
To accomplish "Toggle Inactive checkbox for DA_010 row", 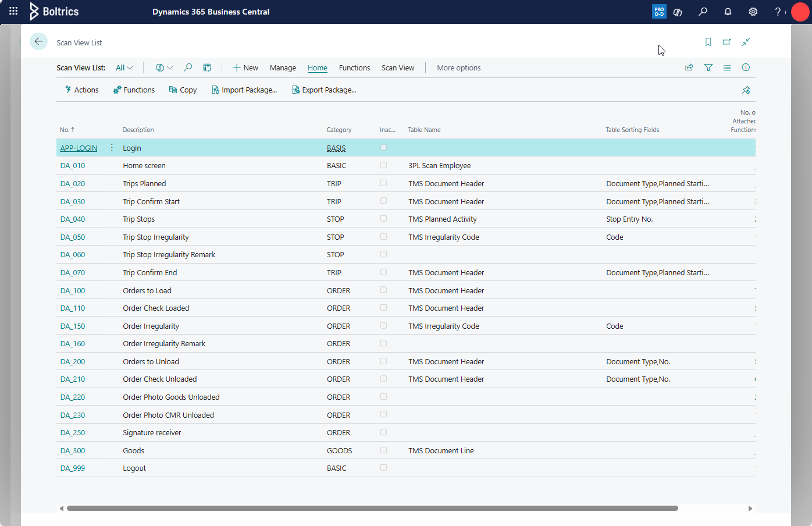I will (383, 165).
